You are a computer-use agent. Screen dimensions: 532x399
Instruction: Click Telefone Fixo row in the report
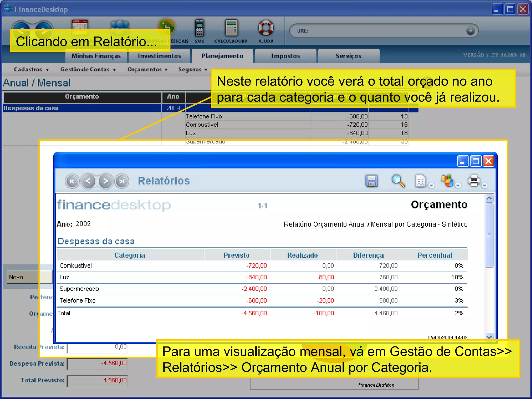(262, 301)
